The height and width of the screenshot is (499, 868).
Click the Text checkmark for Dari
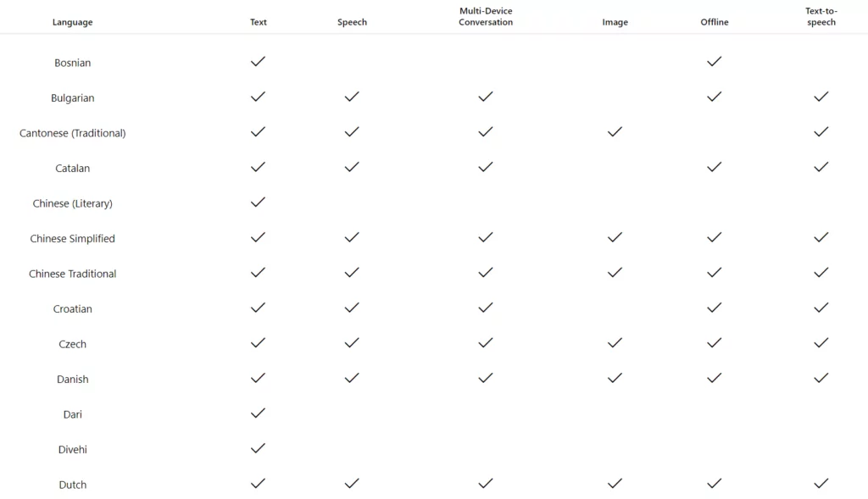pos(258,413)
